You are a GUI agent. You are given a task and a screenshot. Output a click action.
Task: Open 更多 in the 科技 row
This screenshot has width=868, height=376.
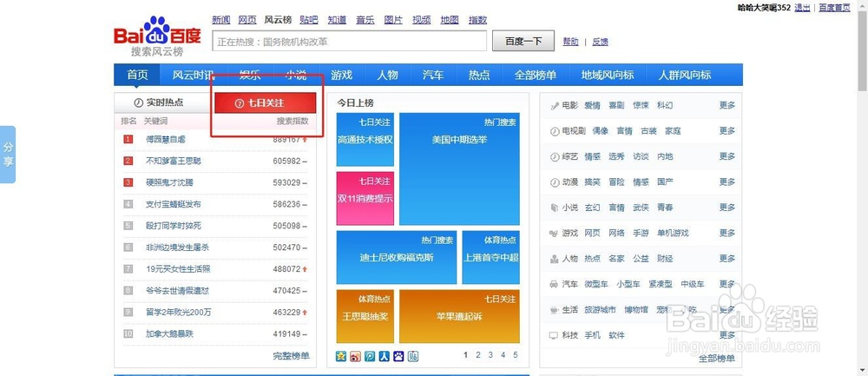tap(727, 335)
